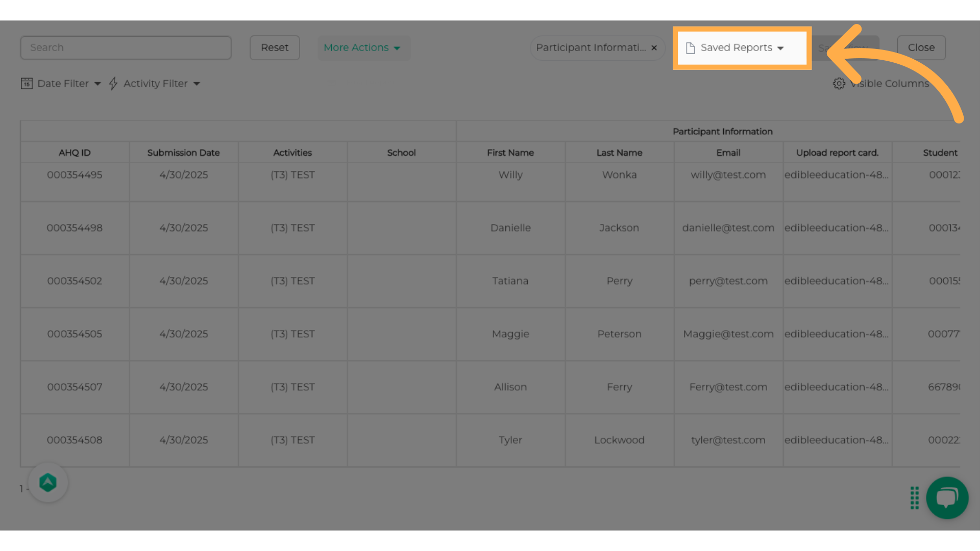The image size is (980, 551).
Task: Open Visible Columns gear settings
Action: pyautogui.click(x=839, y=83)
